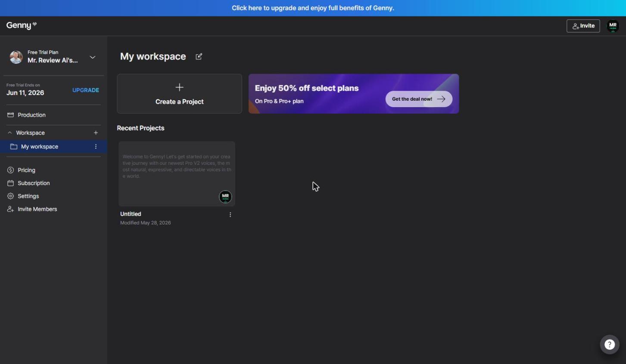
Task: Open Untitled project three-dot menu
Action: [230, 215]
